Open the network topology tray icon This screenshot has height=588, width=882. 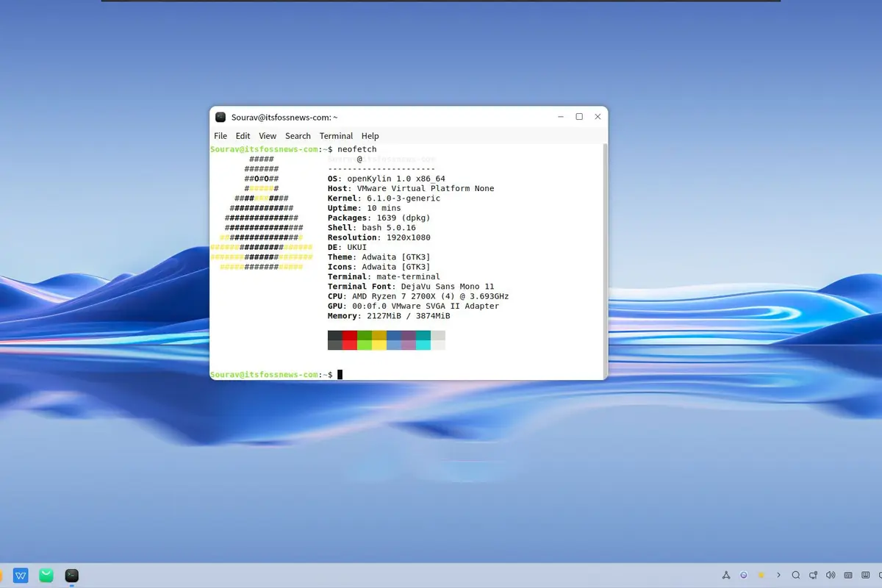[725, 575]
